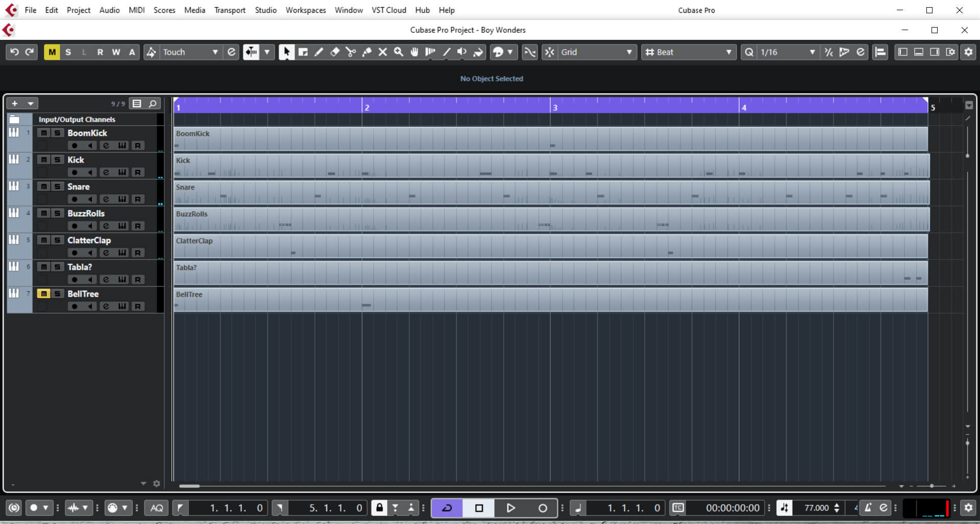Open the 1/16 quantize preset dropdown
Image resolution: width=980 pixels, height=524 pixels.
click(788, 52)
